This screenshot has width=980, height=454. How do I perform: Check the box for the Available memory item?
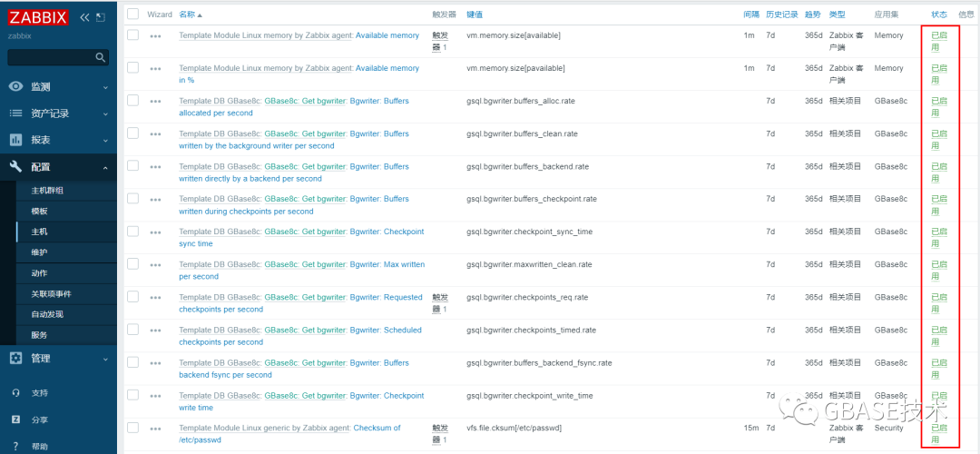coord(132,35)
